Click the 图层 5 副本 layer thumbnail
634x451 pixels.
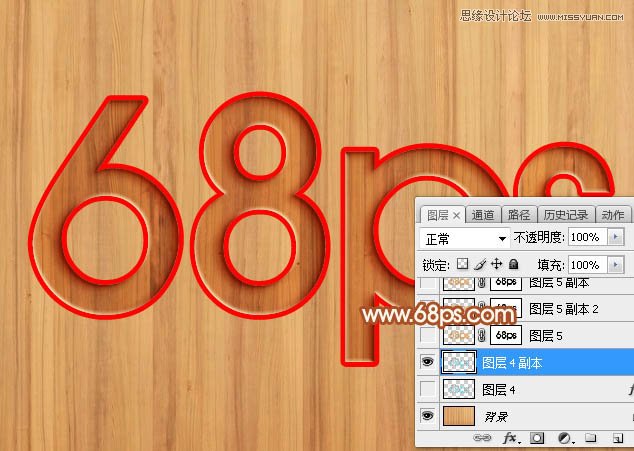pos(459,283)
